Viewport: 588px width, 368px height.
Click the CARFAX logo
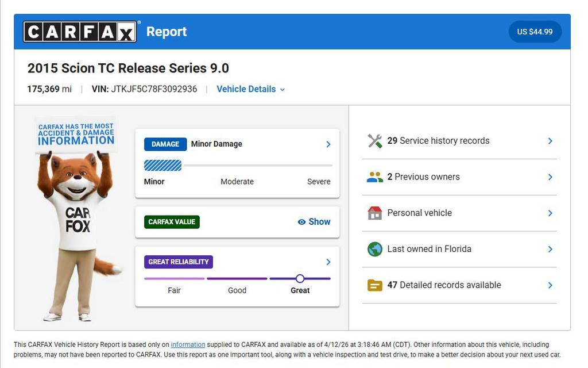point(80,32)
